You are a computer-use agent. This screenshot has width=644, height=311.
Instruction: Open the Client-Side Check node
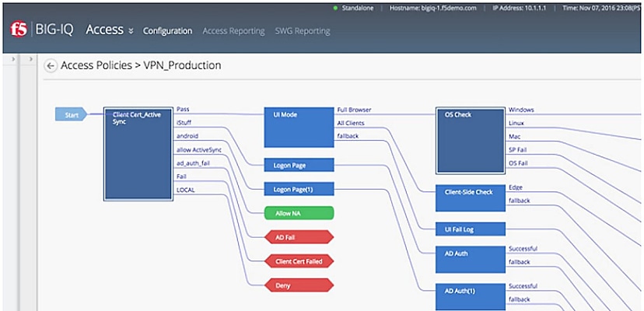point(471,198)
